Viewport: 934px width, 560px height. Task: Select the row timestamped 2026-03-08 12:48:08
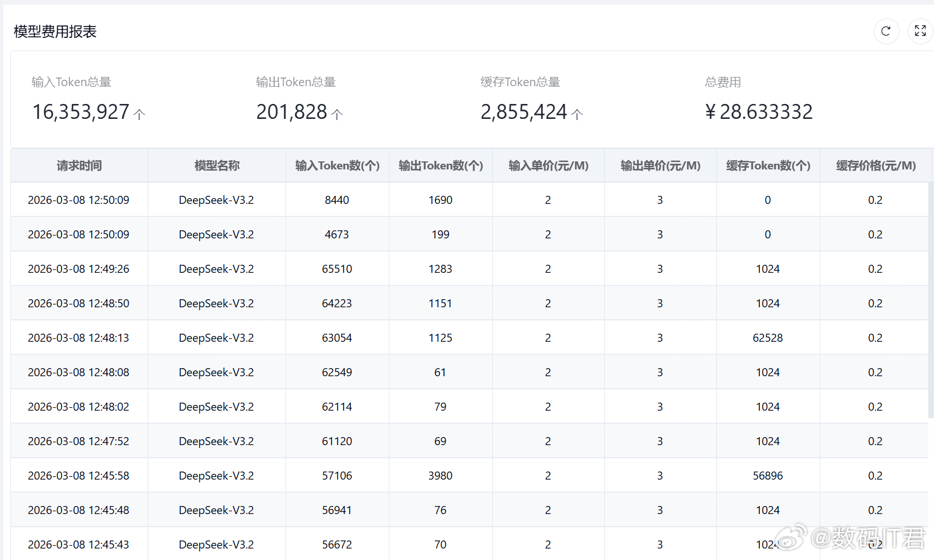pos(79,372)
